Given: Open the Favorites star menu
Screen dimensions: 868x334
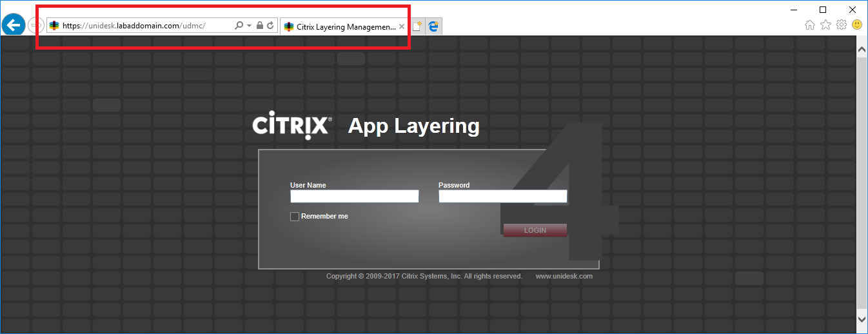Looking at the screenshot, I should coord(825,25).
